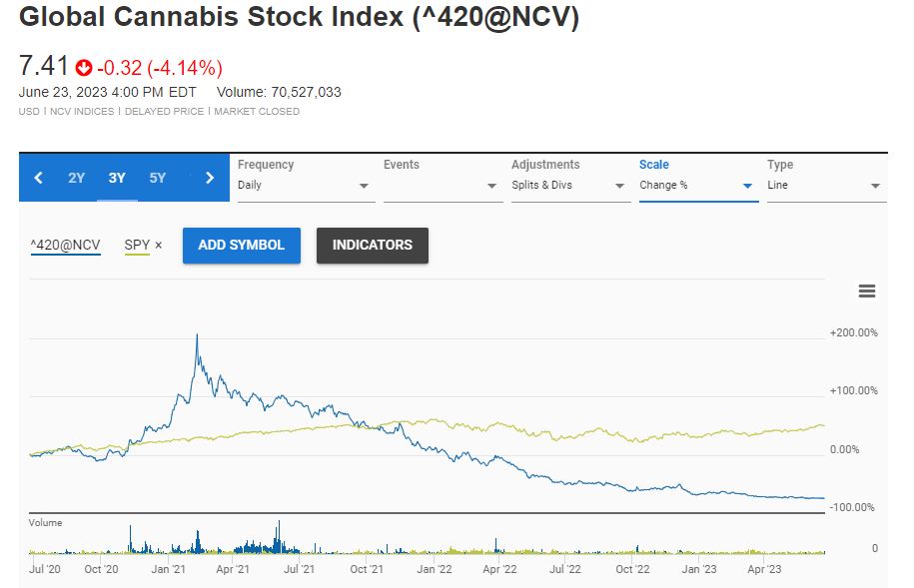The width and height of the screenshot is (914, 588).
Task: Open the Frequency dropdown set to Daily
Action: click(x=306, y=186)
